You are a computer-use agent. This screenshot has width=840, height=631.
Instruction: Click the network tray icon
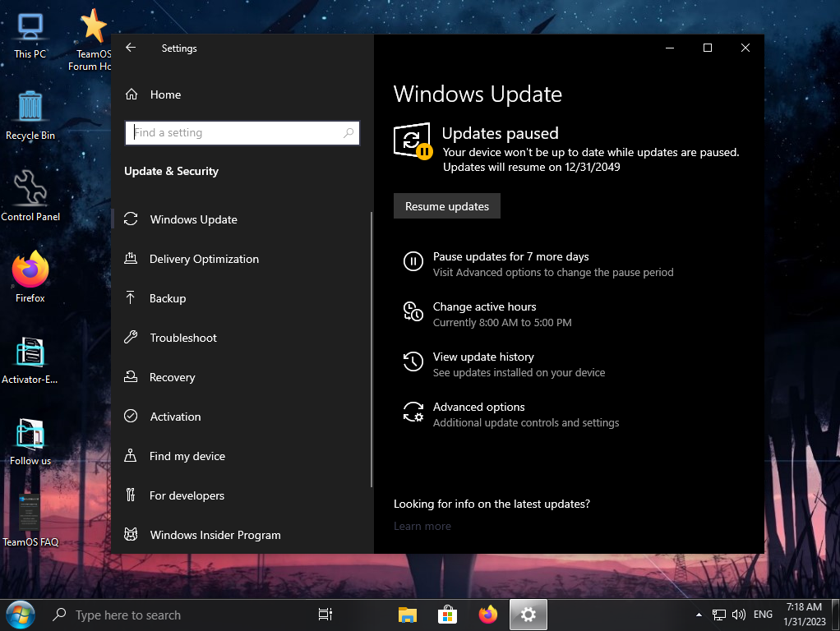(719, 615)
